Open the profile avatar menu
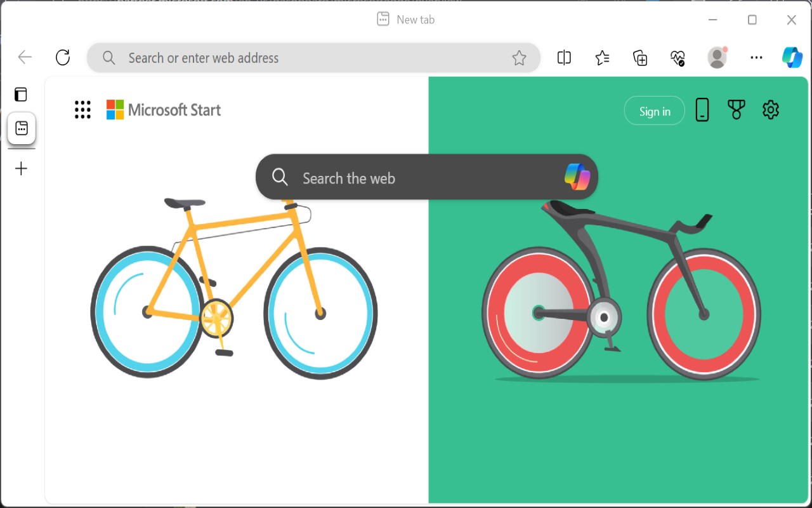Screen dimensions: 812x508 (717, 58)
